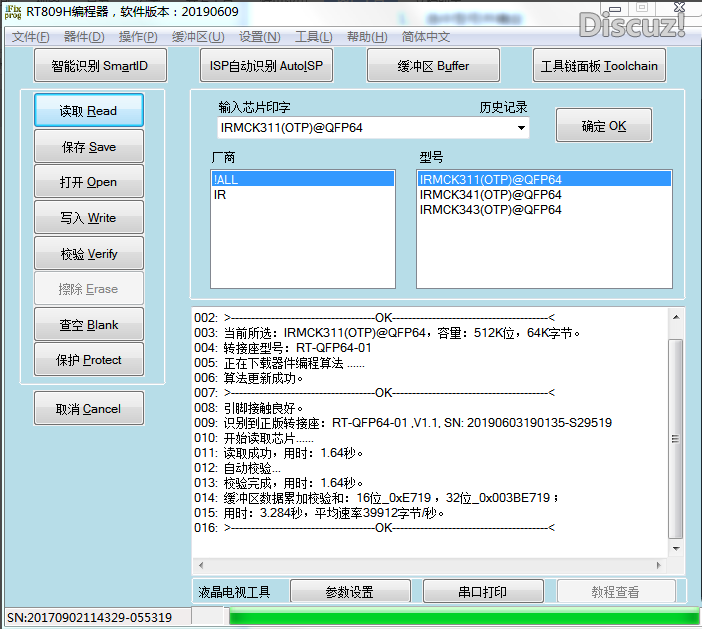Confirm chip selection with 确定 OK
This screenshot has width=702, height=629.
604,126
